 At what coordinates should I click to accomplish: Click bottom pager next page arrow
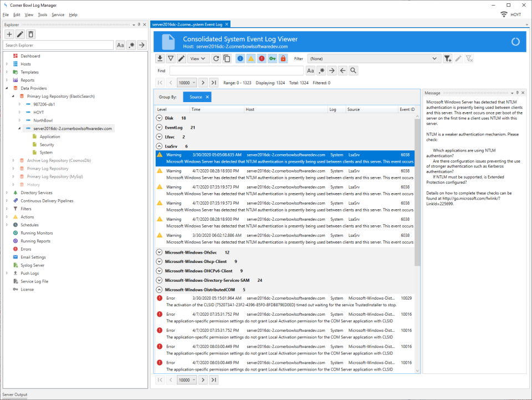(x=203, y=380)
